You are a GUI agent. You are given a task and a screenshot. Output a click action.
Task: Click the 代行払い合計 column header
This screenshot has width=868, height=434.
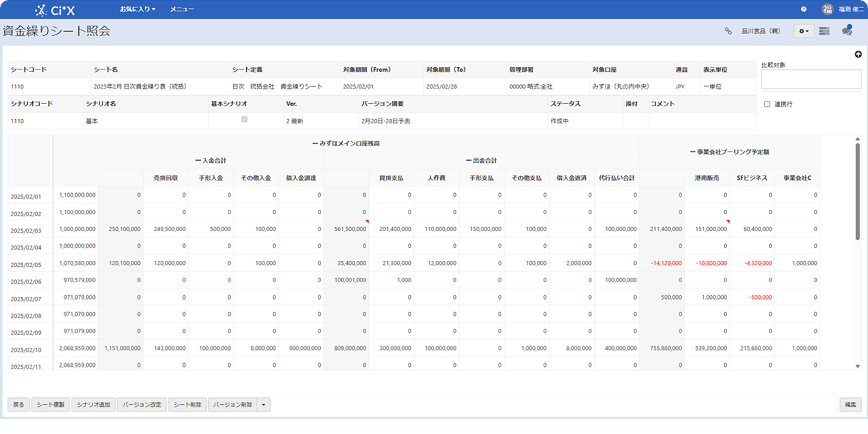(617, 178)
